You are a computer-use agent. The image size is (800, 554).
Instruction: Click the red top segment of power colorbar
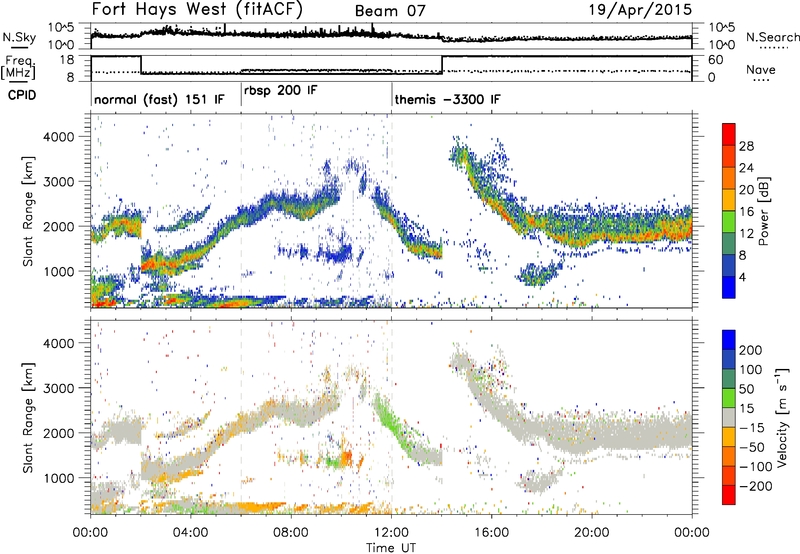pos(729,134)
